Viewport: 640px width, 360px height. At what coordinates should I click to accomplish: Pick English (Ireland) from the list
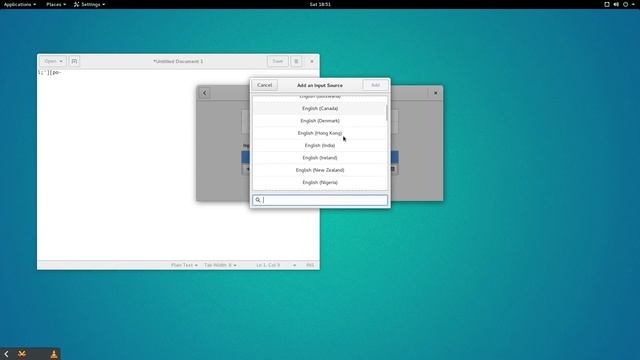coord(320,158)
